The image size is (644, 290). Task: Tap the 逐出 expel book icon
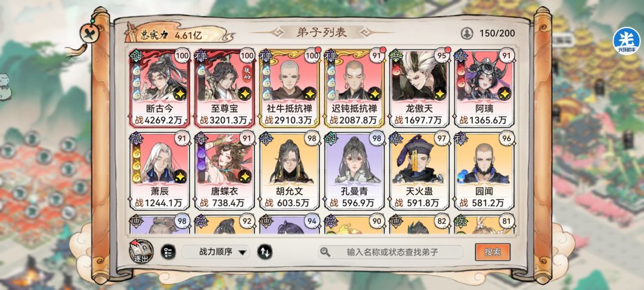pyautogui.click(x=141, y=251)
